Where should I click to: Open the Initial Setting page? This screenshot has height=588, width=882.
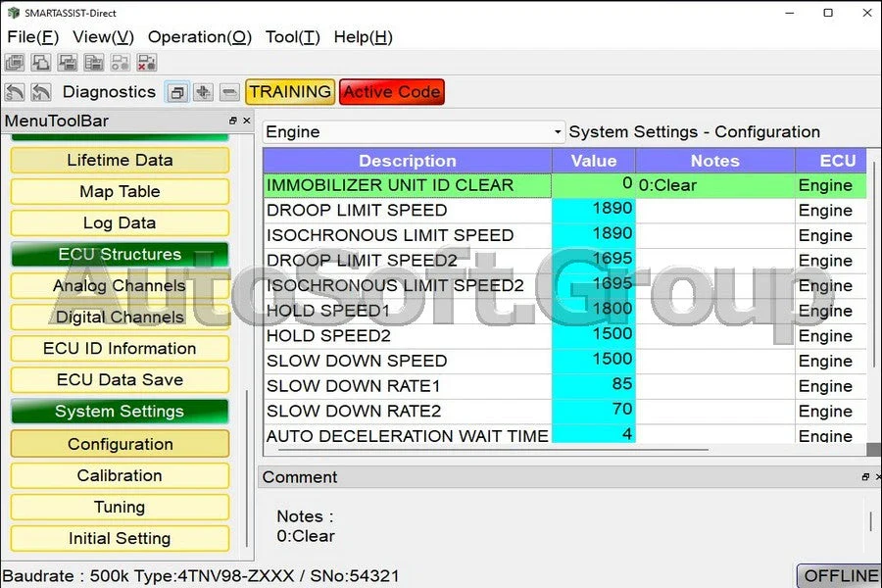120,538
